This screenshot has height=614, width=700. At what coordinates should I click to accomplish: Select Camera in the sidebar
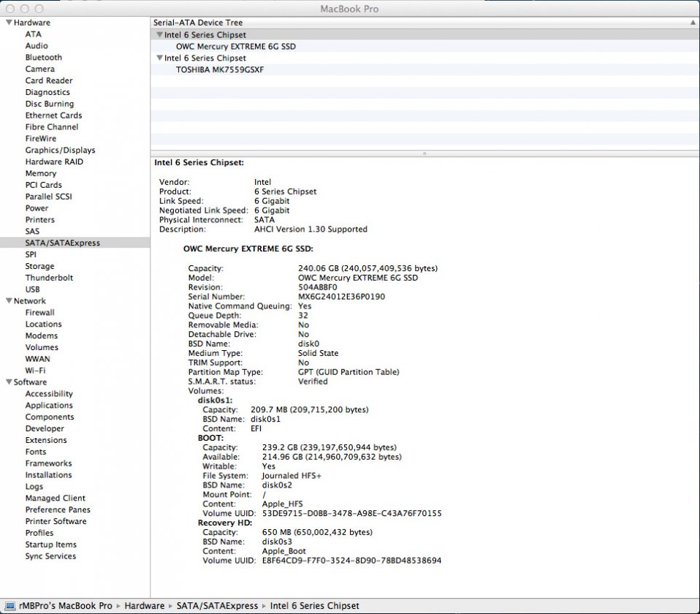click(x=40, y=69)
